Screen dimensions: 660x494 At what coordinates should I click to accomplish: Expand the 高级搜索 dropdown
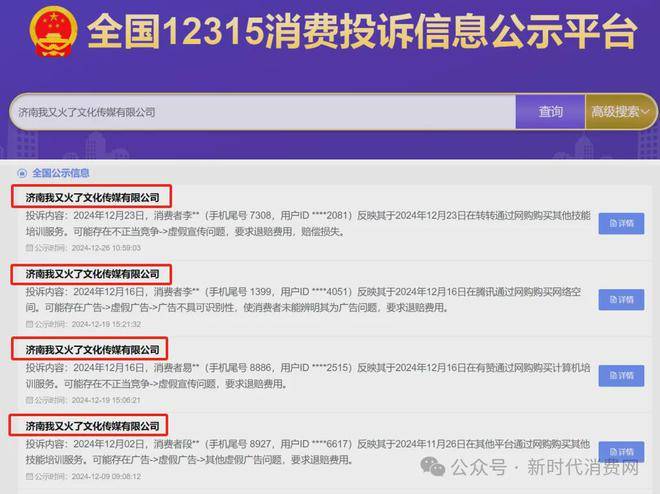pos(621,112)
